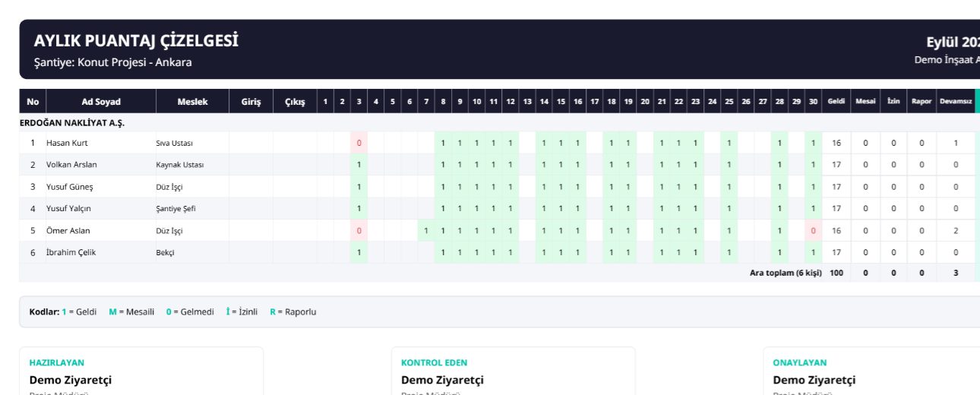
Task: Click legend entry 'İ = İzinli'
Action: point(242,311)
